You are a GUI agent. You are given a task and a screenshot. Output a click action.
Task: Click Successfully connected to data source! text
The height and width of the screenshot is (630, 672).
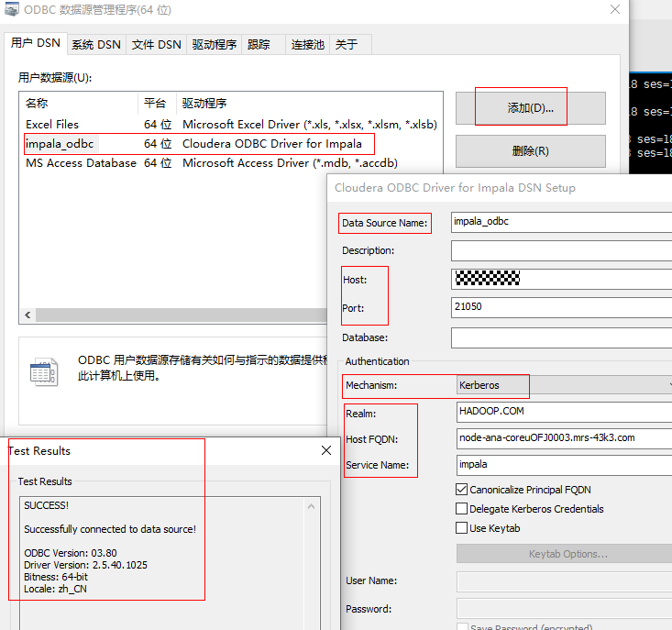[x=110, y=529]
